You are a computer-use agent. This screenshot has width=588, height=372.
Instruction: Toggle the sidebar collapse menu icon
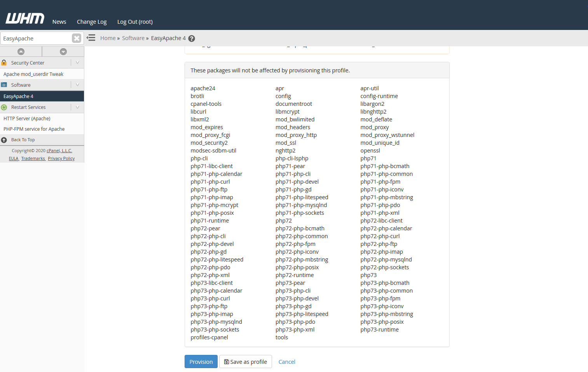tap(91, 38)
